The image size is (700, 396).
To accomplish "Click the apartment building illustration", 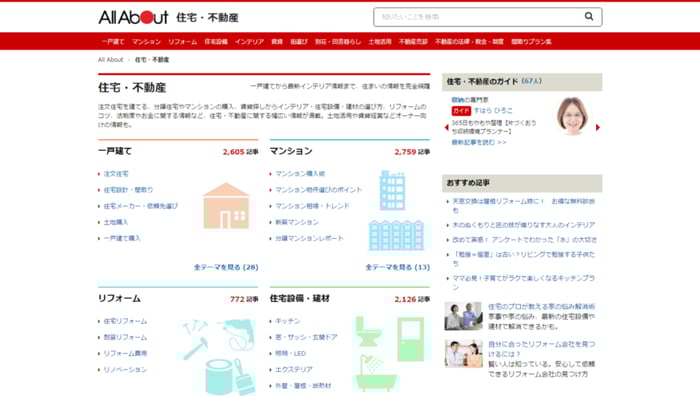I will [396, 210].
